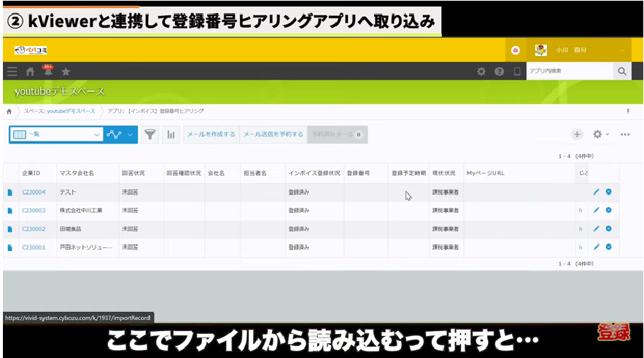
Task: Edit the C230003 record pencil
Action: [x=596, y=210]
